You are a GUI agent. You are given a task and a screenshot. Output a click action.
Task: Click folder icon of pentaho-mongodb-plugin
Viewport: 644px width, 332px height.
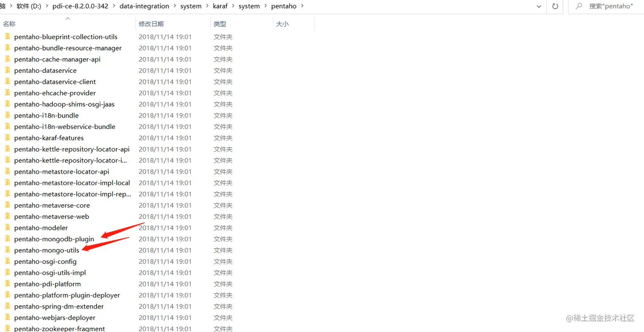7,239
